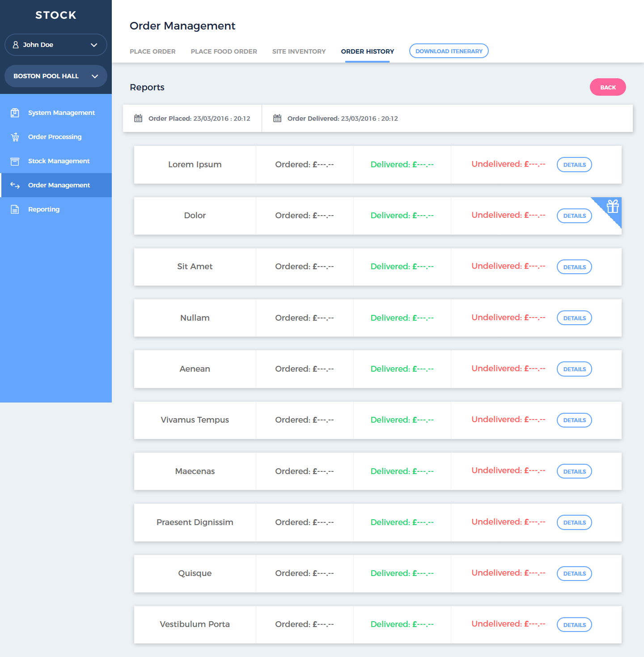Screen dimensions: 644x657
Task: Click the System Management sidebar icon
Action: pyautogui.click(x=15, y=113)
